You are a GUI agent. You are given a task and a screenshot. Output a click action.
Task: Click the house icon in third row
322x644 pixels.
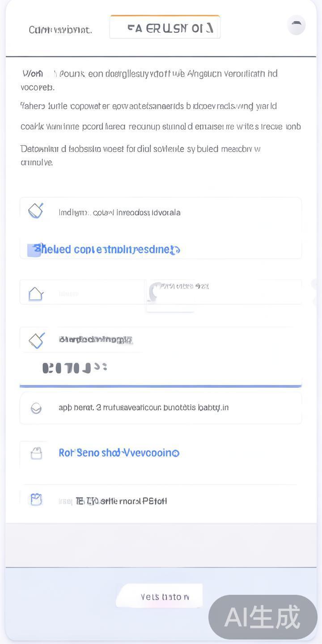[x=36, y=294]
